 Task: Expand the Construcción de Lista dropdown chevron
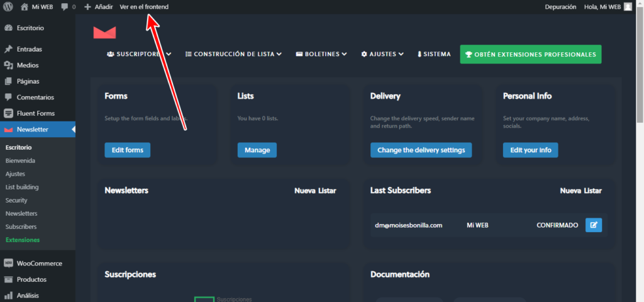[279, 54]
